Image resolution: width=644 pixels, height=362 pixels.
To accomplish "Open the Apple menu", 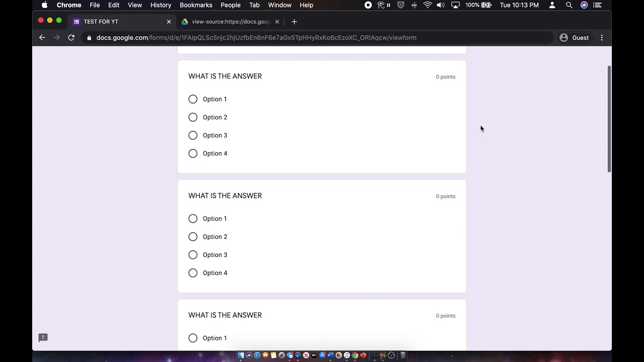I will pos(44,5).
